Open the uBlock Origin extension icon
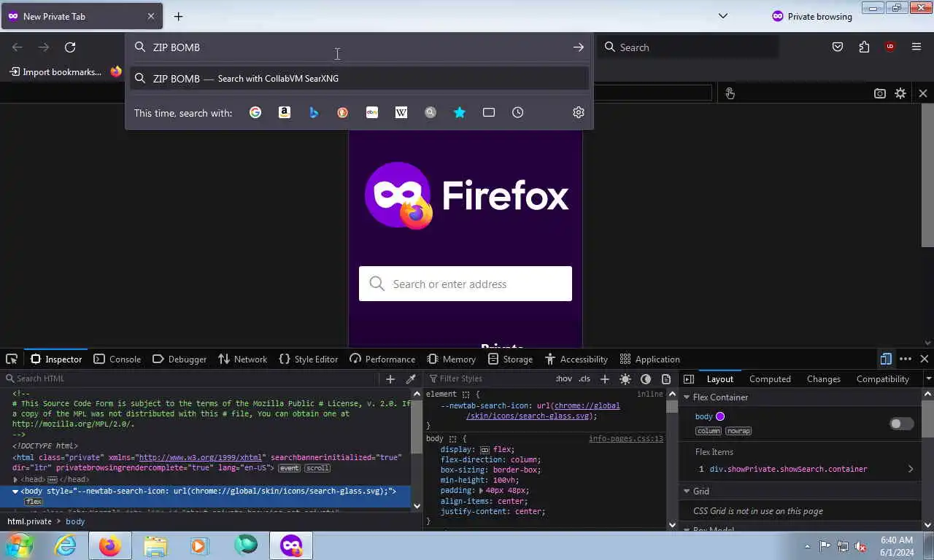934x560 pixels. tap(890, 47)
